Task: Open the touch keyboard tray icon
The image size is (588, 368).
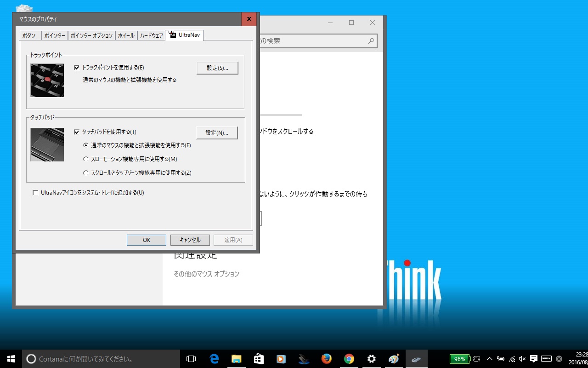Action: pos(546,359)
